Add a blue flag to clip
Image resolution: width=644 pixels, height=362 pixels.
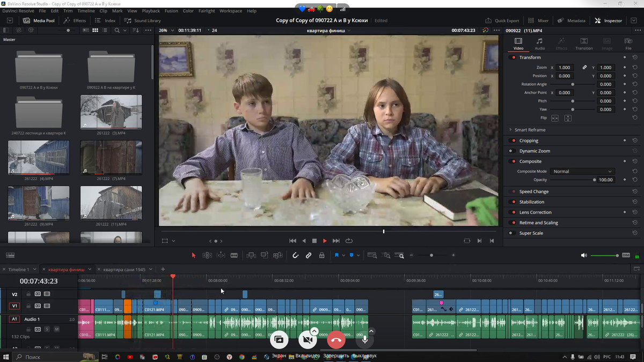pyautogui.click(x=336, y=255)
